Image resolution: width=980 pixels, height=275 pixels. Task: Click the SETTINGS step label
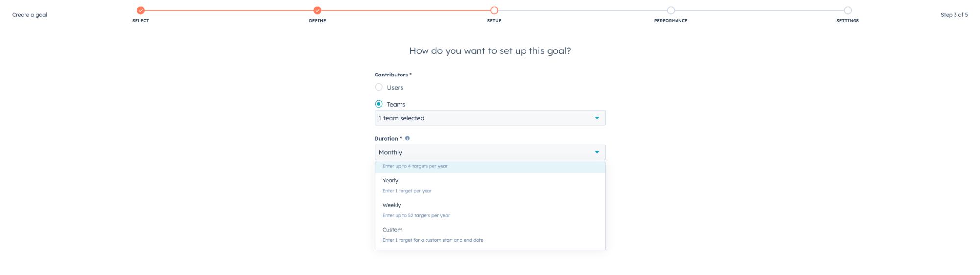(x=848, y=21)
